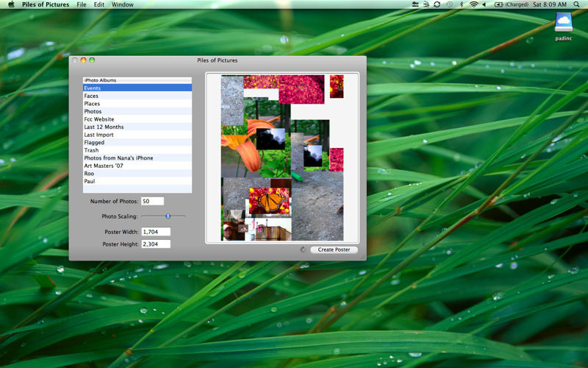Viewport: 588px width, 368px height.
Task: Open the File menu
Action: tap(82, 4)
